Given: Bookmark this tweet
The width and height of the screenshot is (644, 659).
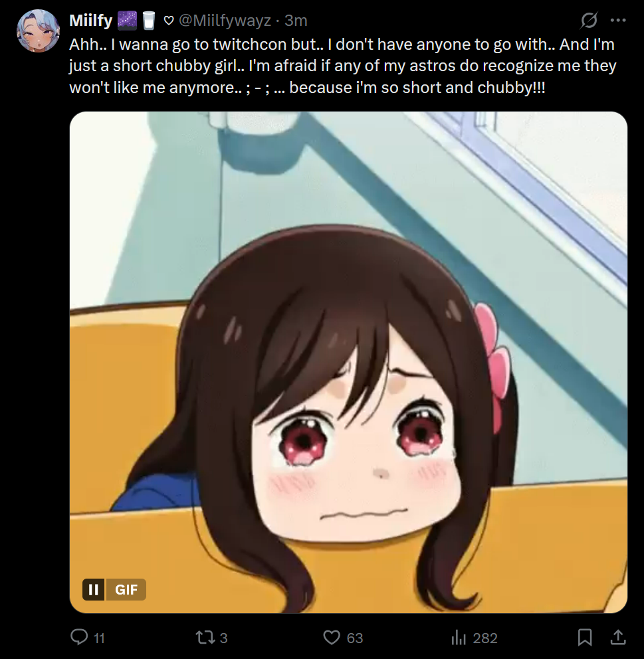Looking at the screenshot, I should click(585, 637).
